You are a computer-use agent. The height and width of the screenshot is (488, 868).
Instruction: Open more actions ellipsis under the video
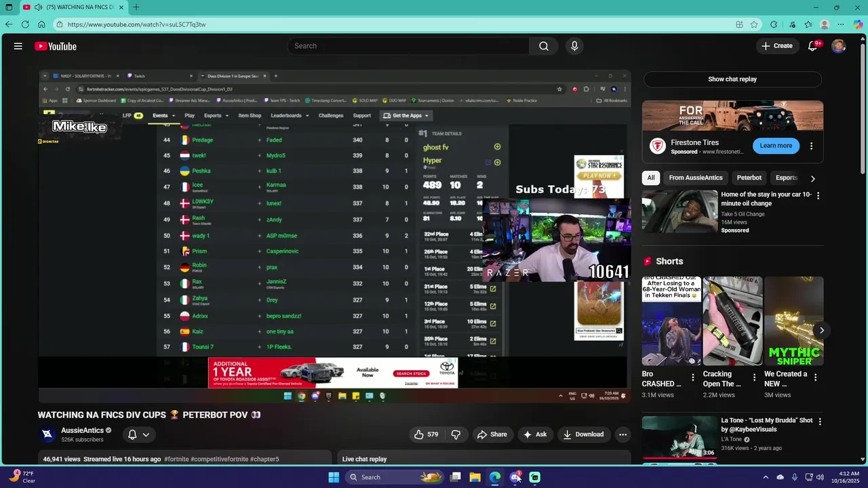pos(623,434)
